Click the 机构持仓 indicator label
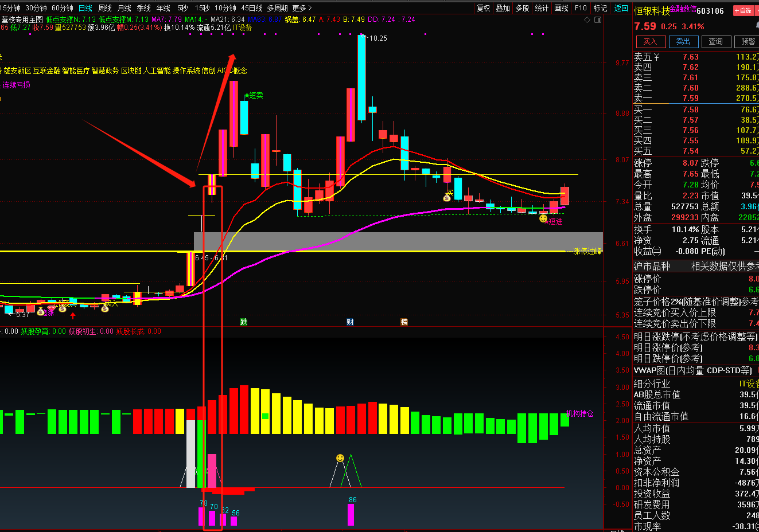Screen dimensions: 759x532 [x=579, y=413]
